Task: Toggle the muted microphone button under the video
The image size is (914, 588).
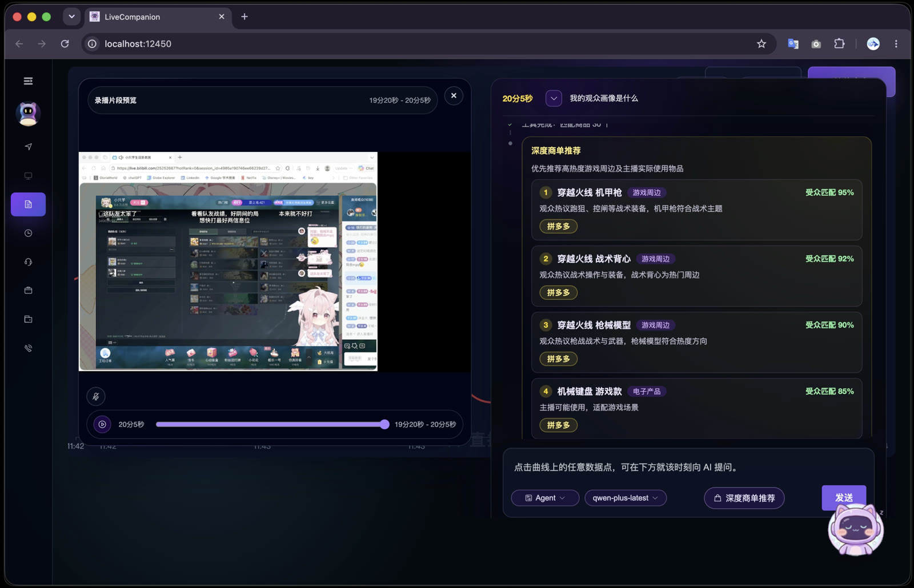Action: pos(96,396)
